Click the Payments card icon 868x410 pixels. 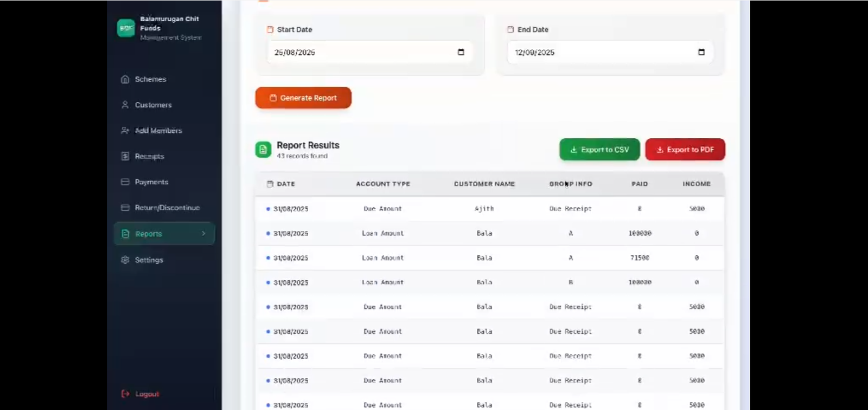[x=125, y=182]
